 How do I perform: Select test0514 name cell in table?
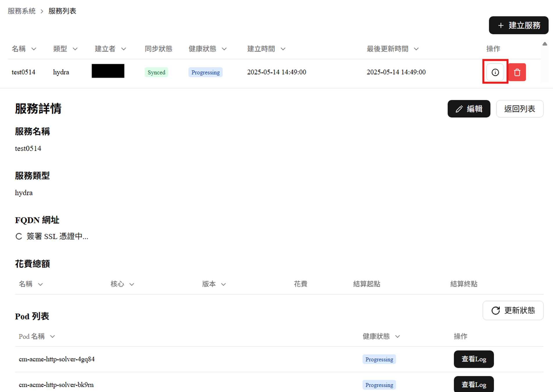[23, 72]
